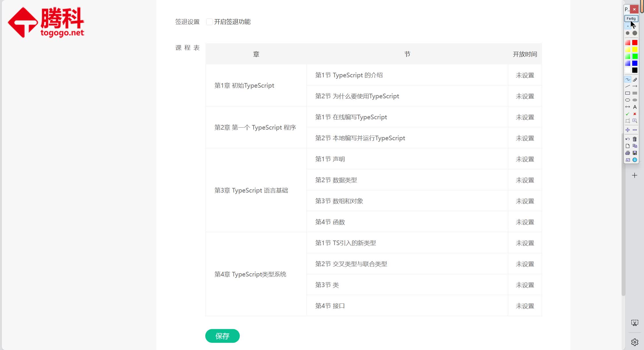Pick the solid blue color swatch
This screenshot has width=644, height=350.
coord(635,63)
